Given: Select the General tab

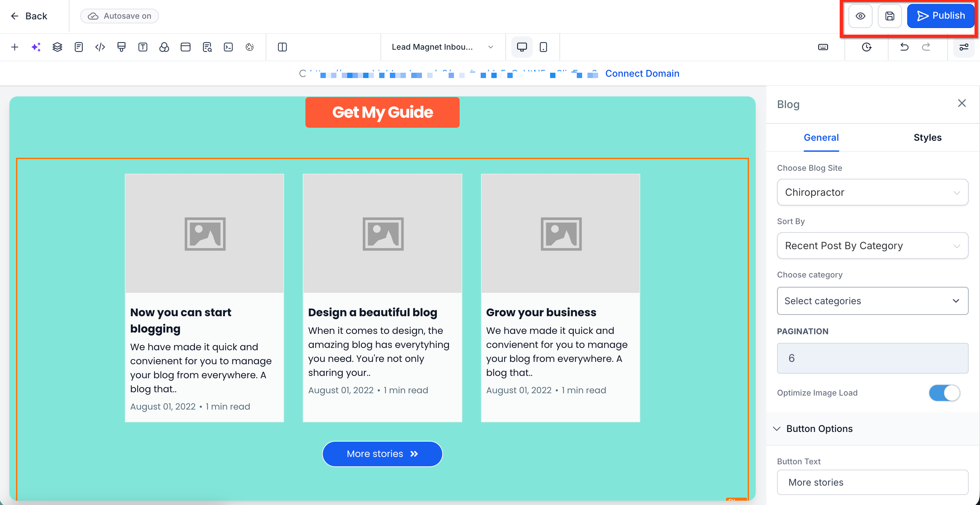Looking at the screenshot, I should 821,138.
